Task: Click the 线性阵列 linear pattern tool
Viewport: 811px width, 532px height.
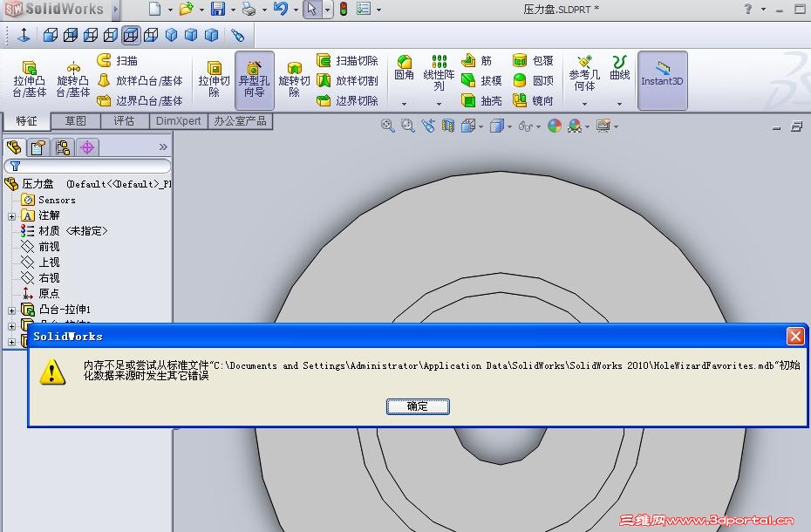Action: (x=439, y=73)
